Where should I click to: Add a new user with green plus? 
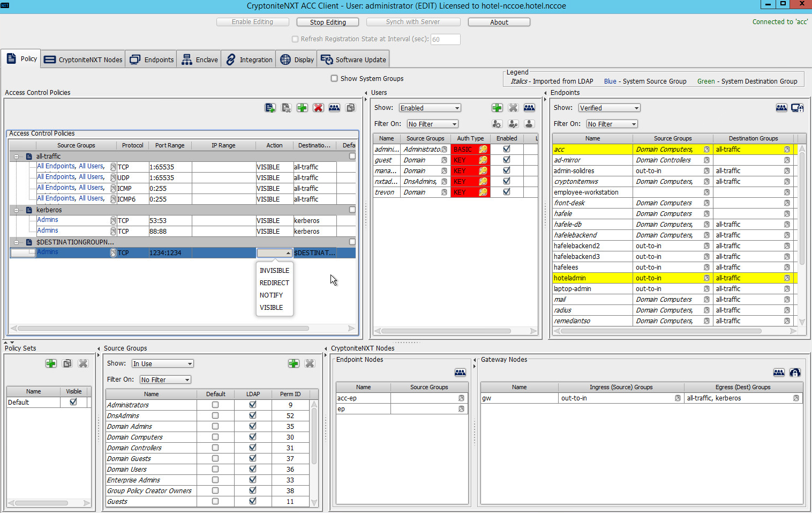pyautogui.click(x=497, y=108)
